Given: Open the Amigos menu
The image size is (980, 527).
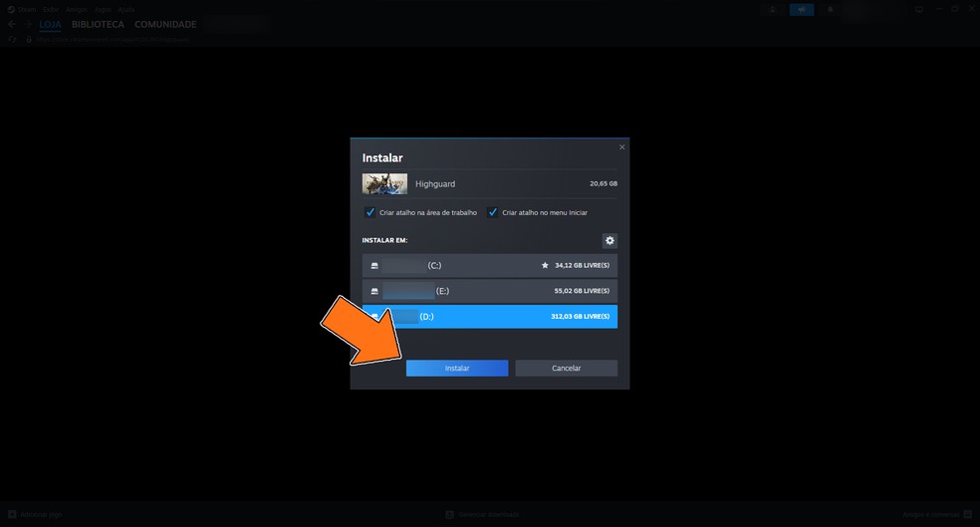Looking at the screenshot, I should (x=77, y=9).
